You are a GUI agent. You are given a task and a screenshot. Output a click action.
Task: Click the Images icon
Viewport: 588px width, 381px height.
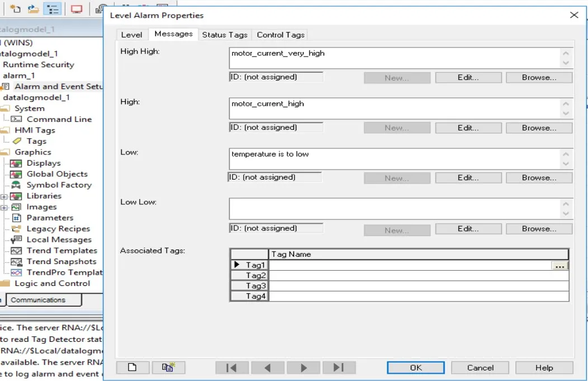pyautogui.click(x=16, y=207)
